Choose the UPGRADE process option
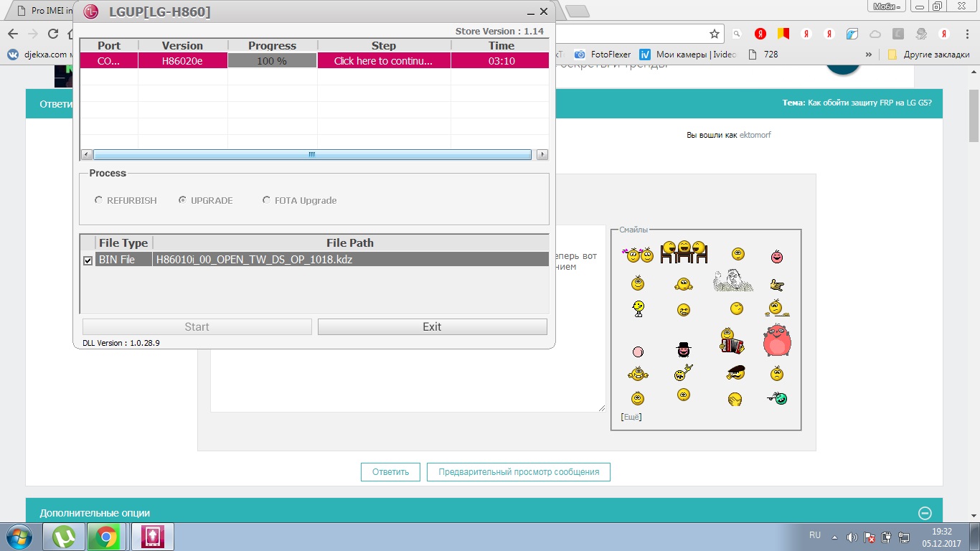 [183, 200]
